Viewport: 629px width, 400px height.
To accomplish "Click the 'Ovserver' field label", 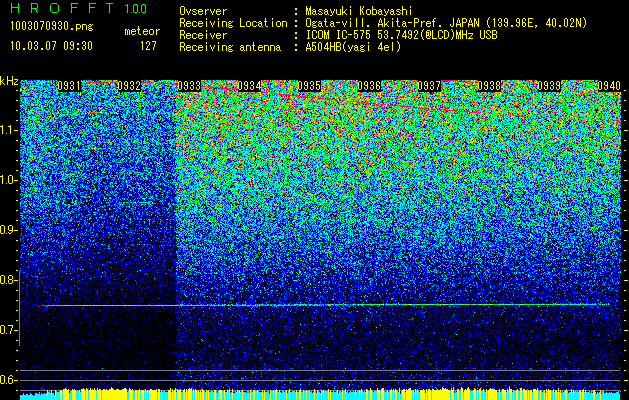I will coord(203,11).
